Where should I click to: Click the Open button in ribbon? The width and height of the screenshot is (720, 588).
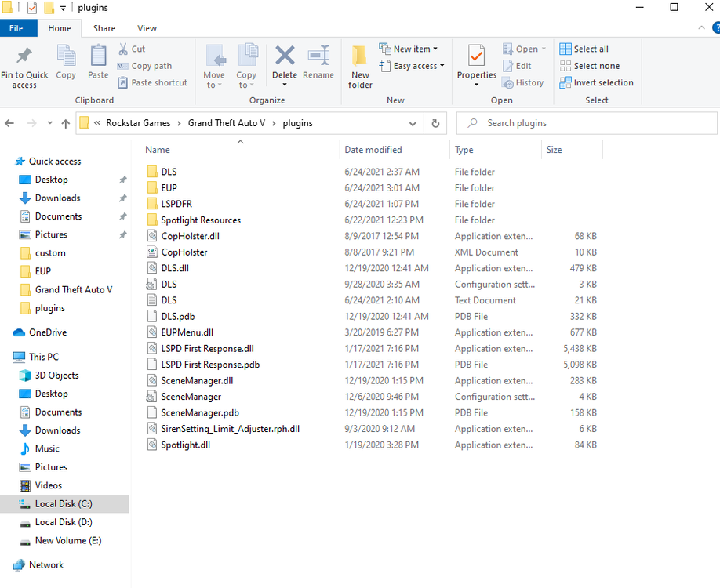pyautogui.click(x=525, y=49)
